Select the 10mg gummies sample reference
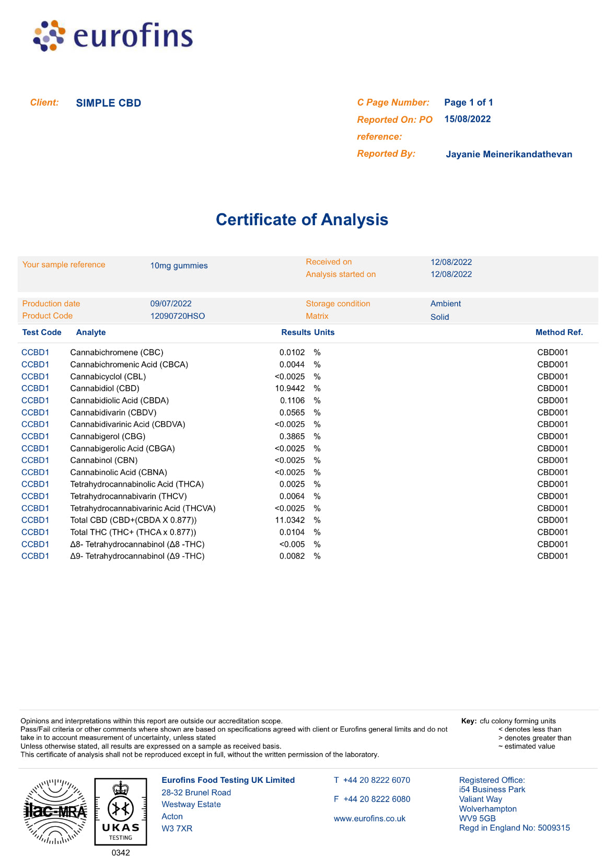The width and height of the screenshot is (616, 856). pos(179,265)
